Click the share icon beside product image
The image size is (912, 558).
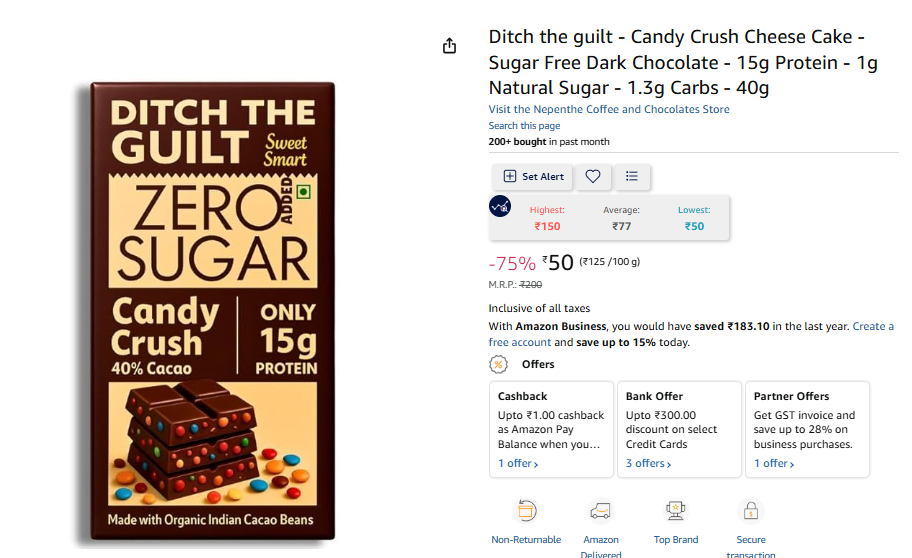click(x=449, y=46)
